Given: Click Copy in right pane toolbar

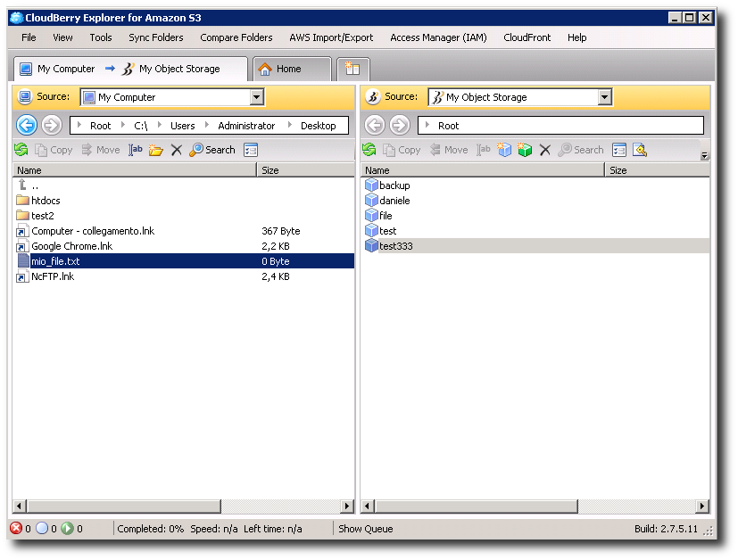Looking at the screenshot, I should click(x=402, y=150).
